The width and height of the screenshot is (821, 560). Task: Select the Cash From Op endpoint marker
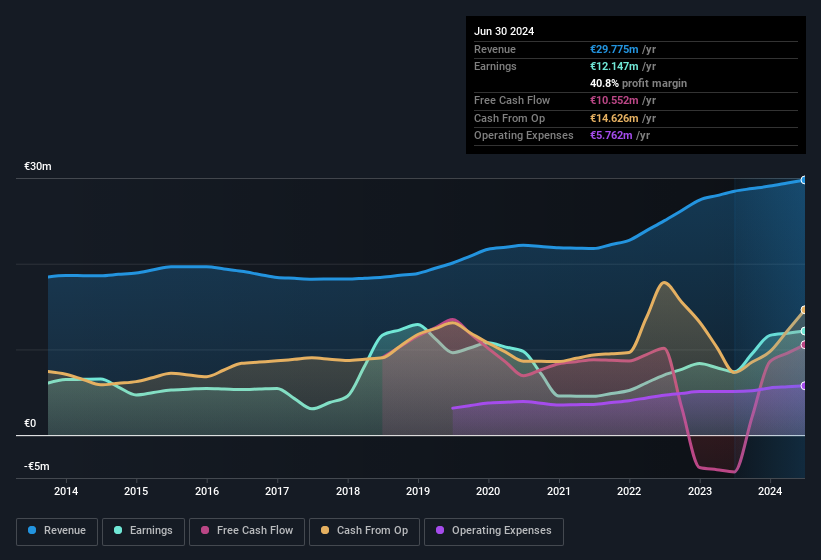[x=804, y=310]
